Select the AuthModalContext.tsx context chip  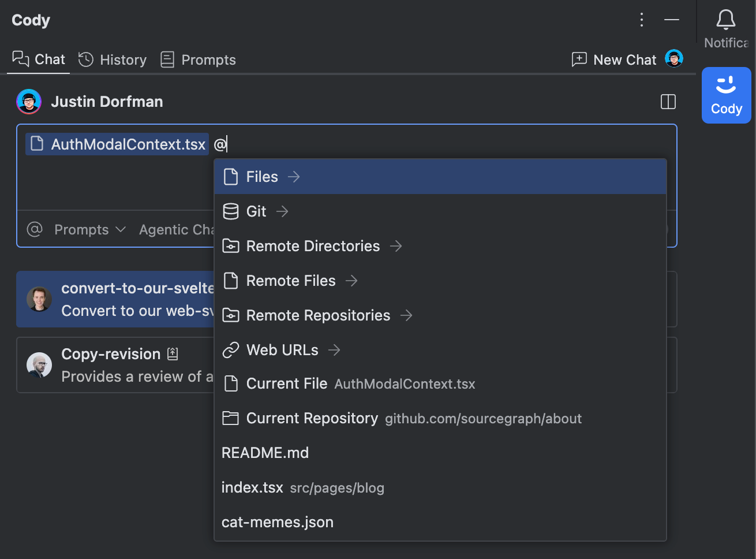coord(117,144)
